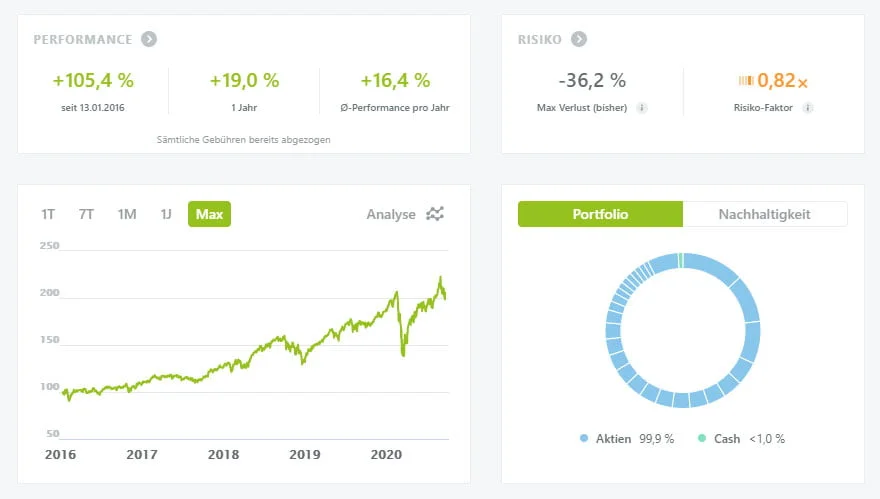
Task: Click the green Cash legend dot
Action: click(x=701, y=438)
